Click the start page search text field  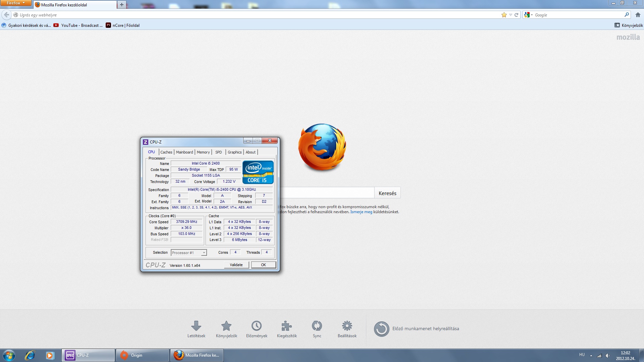(327, 193)
